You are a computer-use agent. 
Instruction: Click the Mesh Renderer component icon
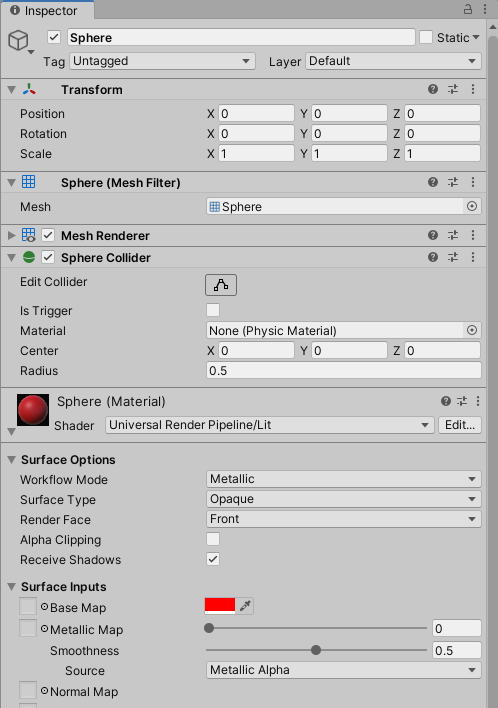click(x=28, y=235)
